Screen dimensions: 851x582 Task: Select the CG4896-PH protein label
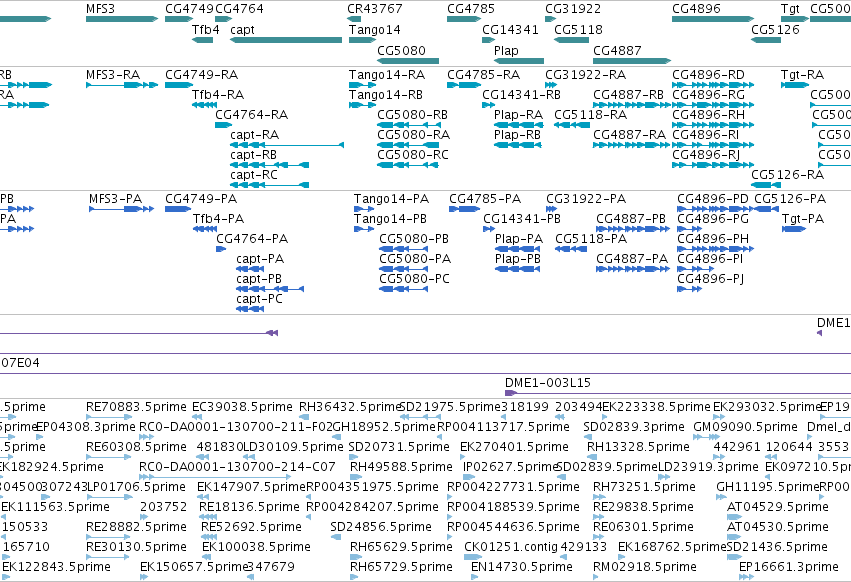pyautogui.click(x=713, y=239)
